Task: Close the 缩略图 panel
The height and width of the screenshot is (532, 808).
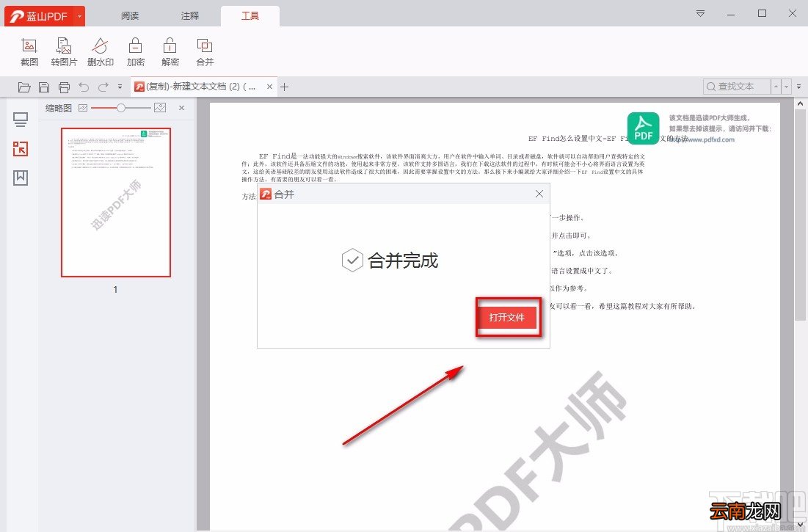Action: pyautogui.click(x=181, y=108)
